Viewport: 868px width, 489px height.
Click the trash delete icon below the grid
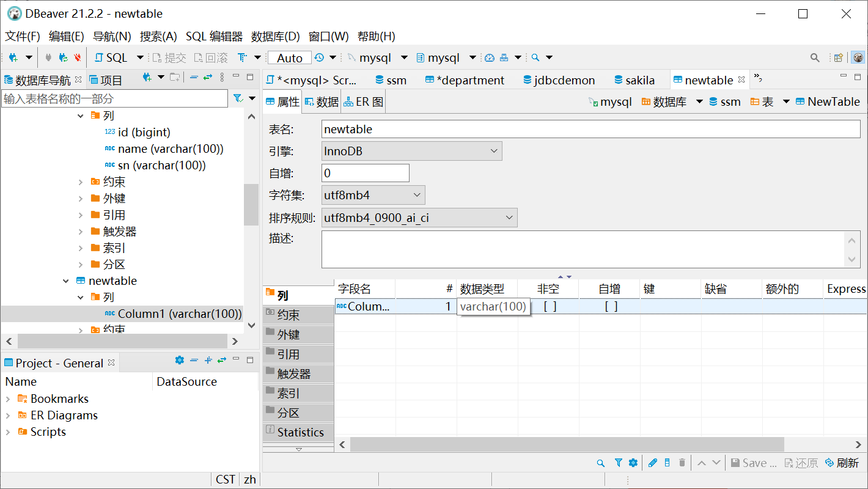[682, 463]
